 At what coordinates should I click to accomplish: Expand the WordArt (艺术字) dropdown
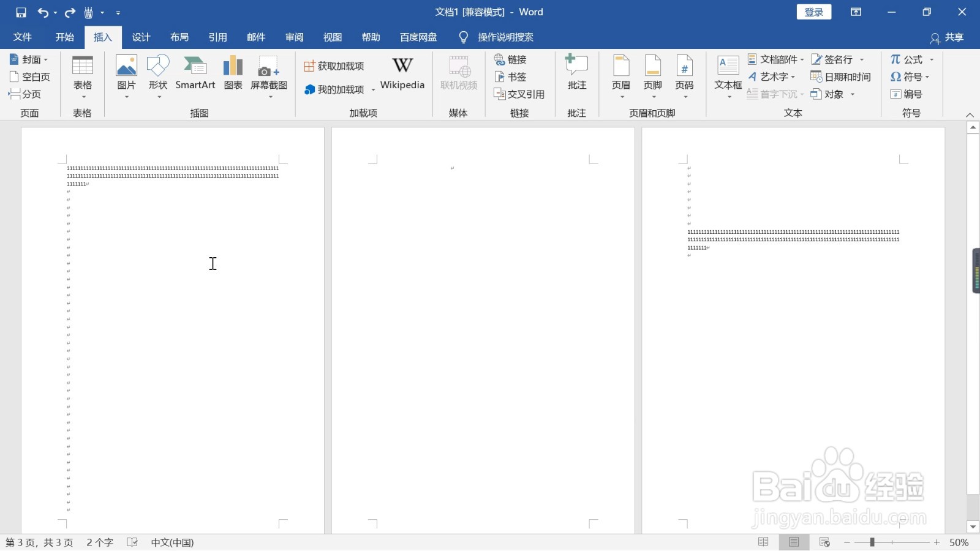(793, 77)
